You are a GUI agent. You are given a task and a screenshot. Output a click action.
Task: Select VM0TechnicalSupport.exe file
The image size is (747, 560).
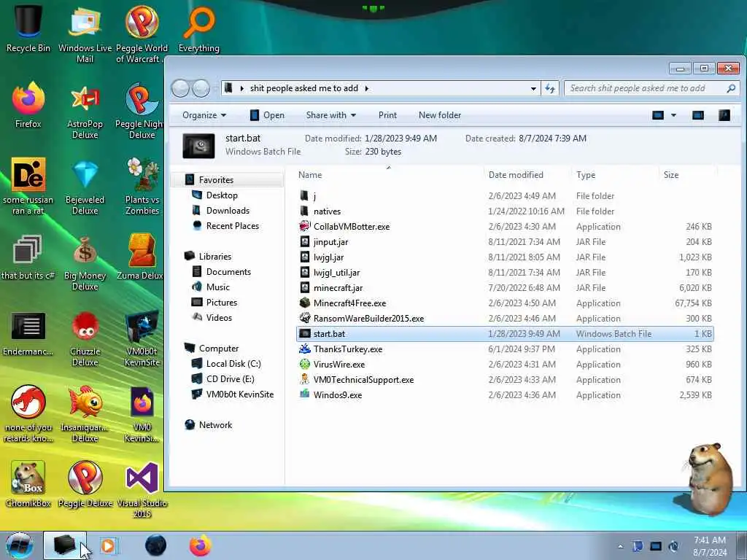point(505,379)
